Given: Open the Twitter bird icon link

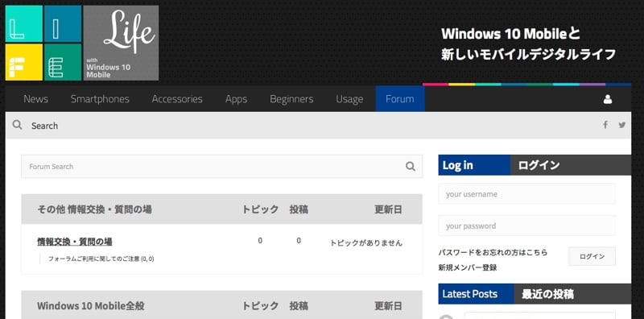Looking at the screenshot, I should [621, 125].
